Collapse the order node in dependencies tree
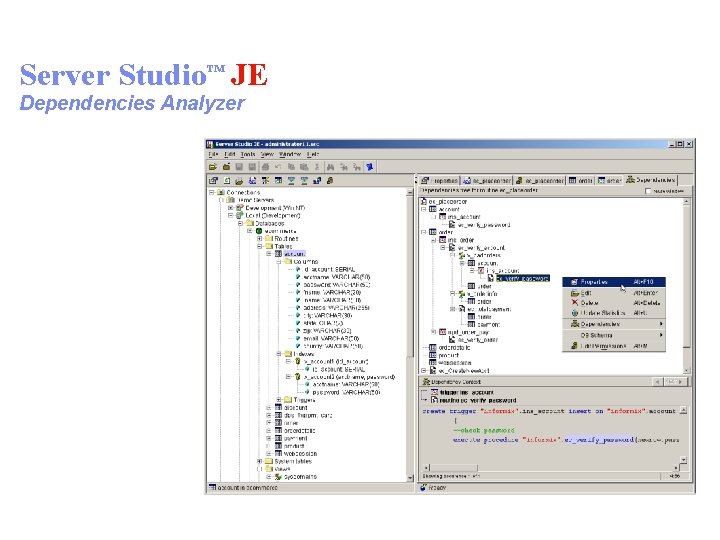Viewport: 720px width, 540px height. (x=423, y=232)
